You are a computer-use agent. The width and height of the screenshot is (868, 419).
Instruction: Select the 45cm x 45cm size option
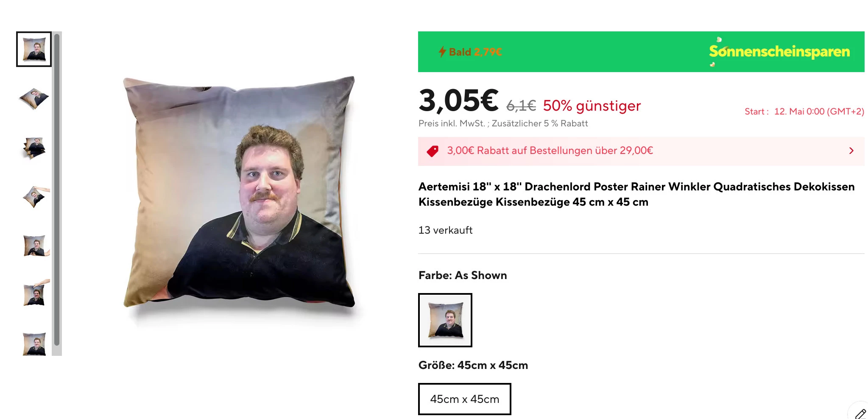[x=465, y=399]
